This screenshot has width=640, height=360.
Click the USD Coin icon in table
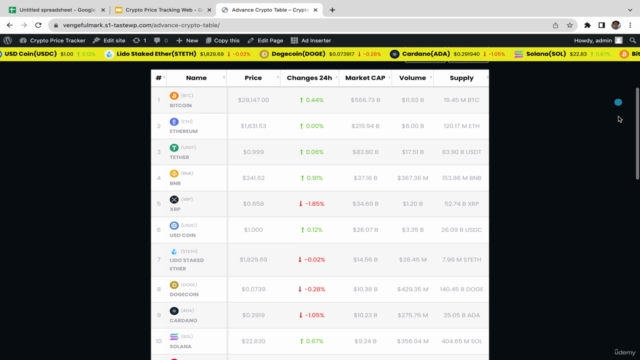(174, 225)
